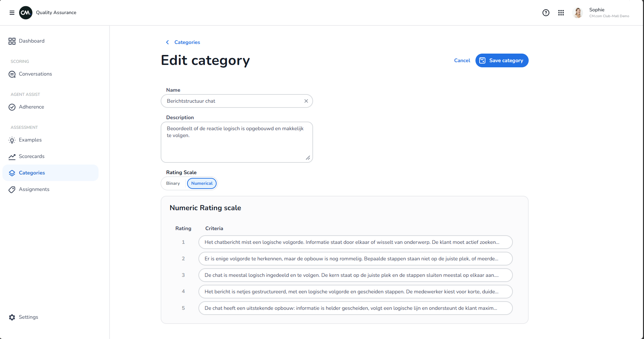Open the hamburger navigation menu
This screenshot has height=339, width=644.
(x=12, y=13)
